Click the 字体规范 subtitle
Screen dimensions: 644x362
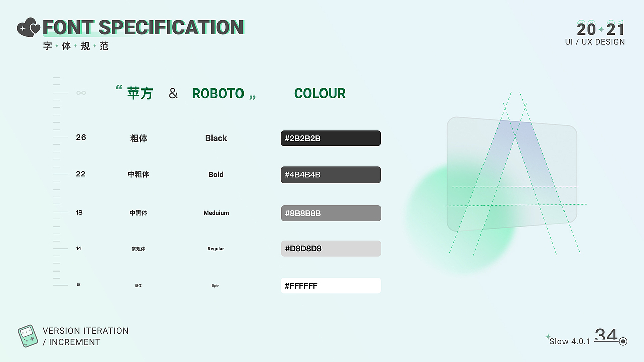point(76,46)
